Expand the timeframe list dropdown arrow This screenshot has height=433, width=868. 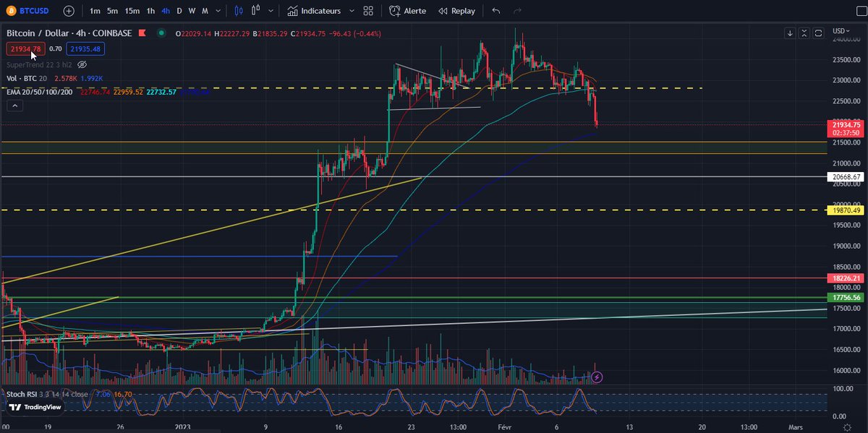218,11
